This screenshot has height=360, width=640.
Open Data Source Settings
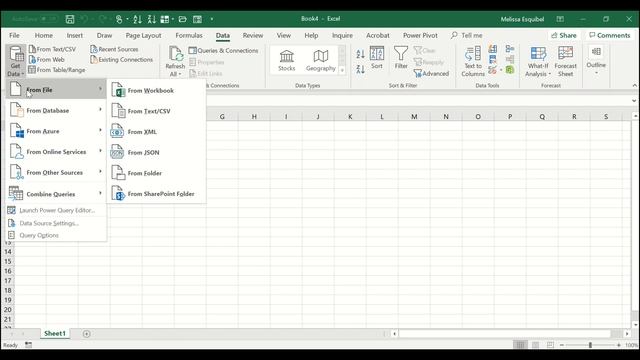click(56, 223)
